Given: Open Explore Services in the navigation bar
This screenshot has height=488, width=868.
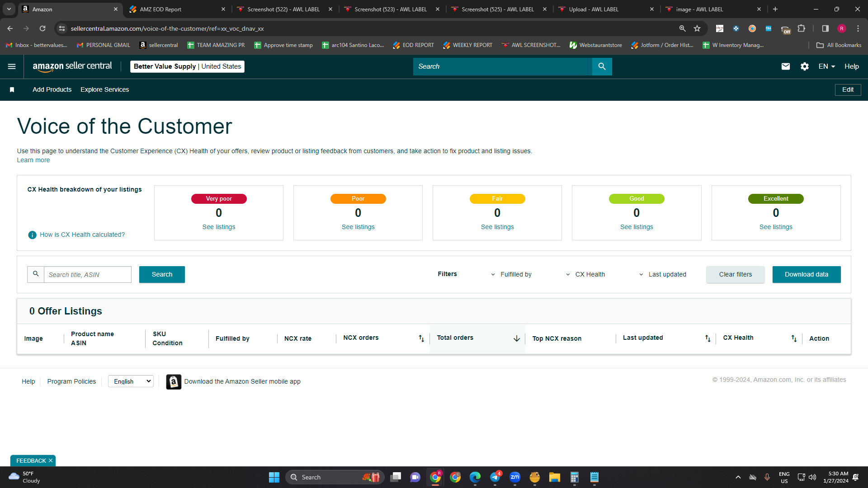Looking at the screenshot, I should point(105,90).
